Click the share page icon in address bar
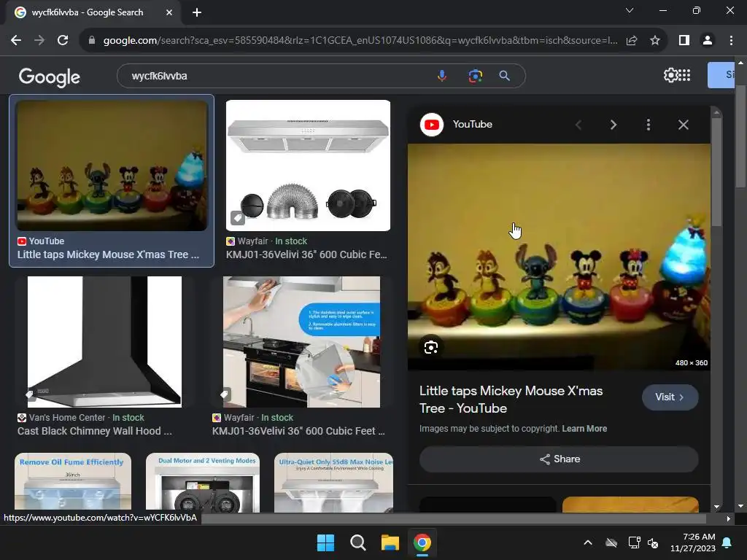The image size is (747, 560). (x=632, y=41)
